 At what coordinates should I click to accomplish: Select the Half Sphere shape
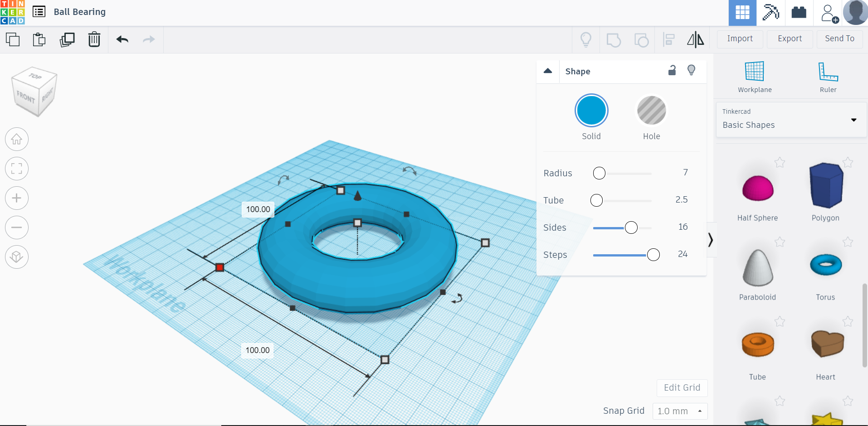pos(757,189)
